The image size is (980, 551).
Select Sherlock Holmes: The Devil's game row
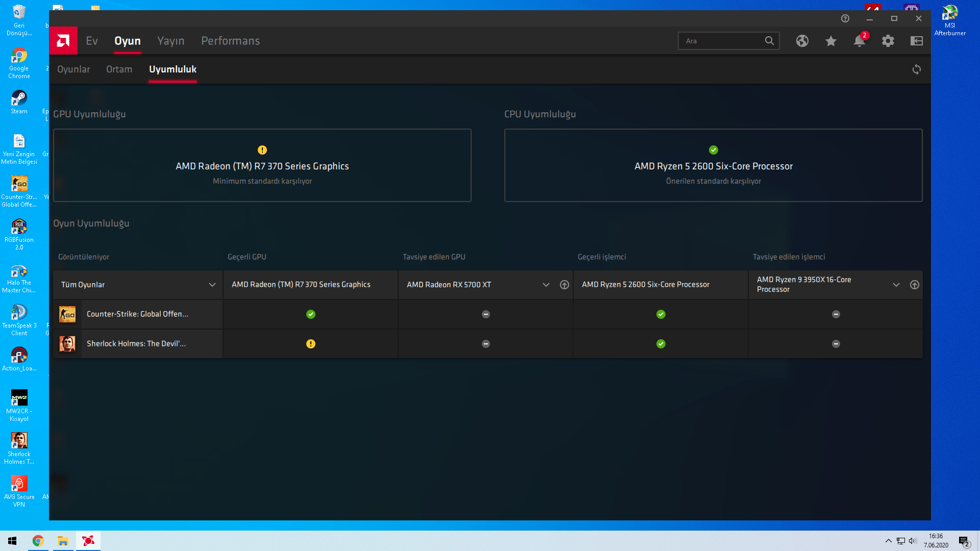tap(136, 344)
